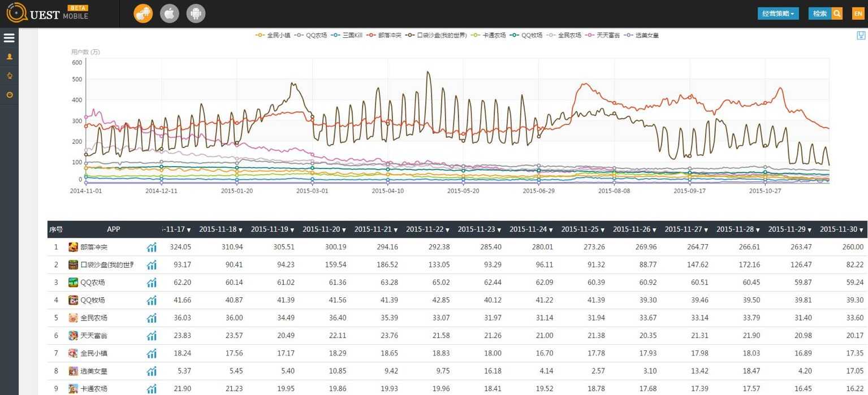
Task: Click the orange search magnifier icon
Action: 837,14
